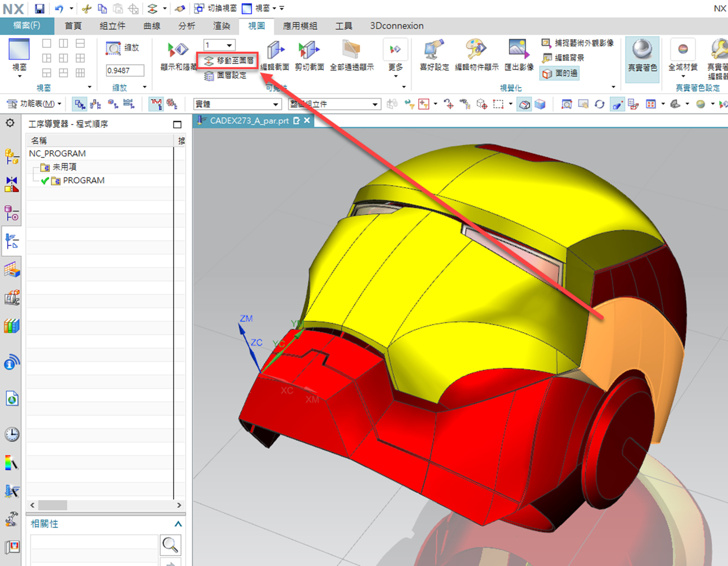
Task: Switch to the Geometry View icon
Action: (x=113, y=104)
